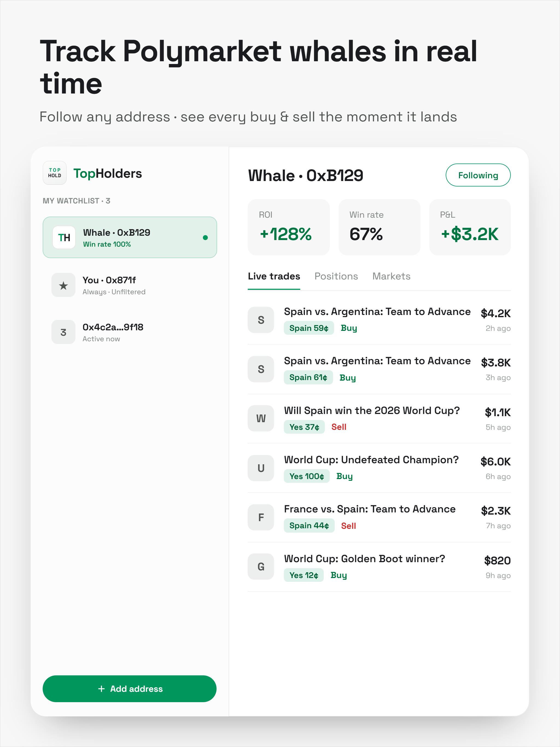This screenshot has height=747, width=560.
Task: Select 0x4c2a...9f18 in the watchlist
Action: click(130, 332)
